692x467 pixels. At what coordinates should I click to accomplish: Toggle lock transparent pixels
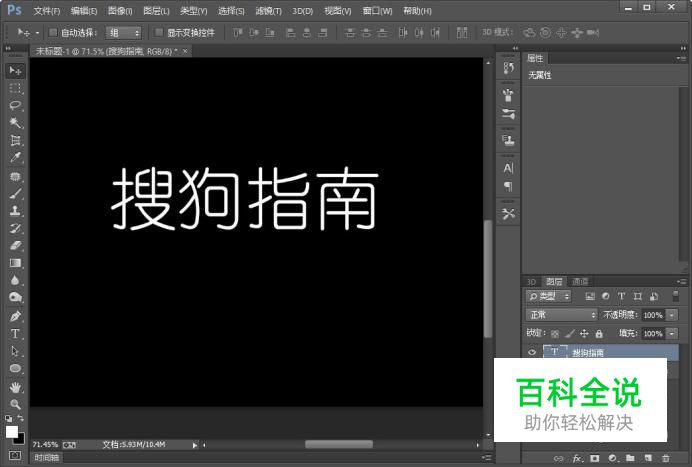(x=555, y=334)
